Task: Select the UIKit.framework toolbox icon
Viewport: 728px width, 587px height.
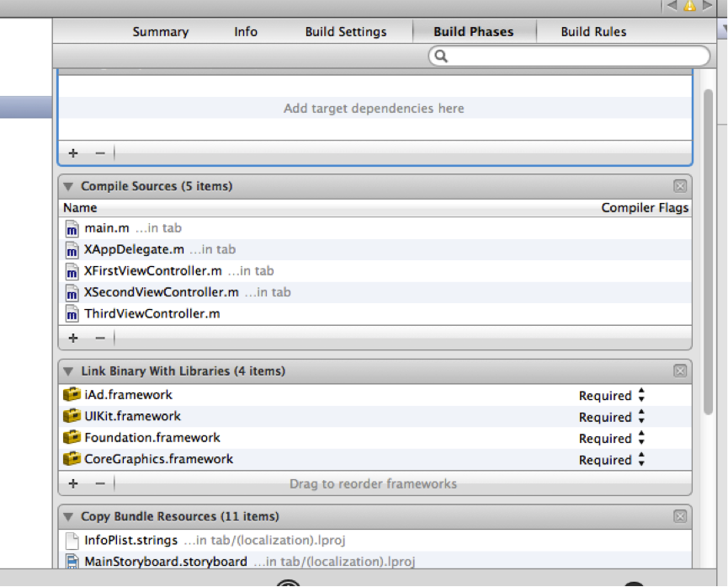Action: (x=72, y=416)
